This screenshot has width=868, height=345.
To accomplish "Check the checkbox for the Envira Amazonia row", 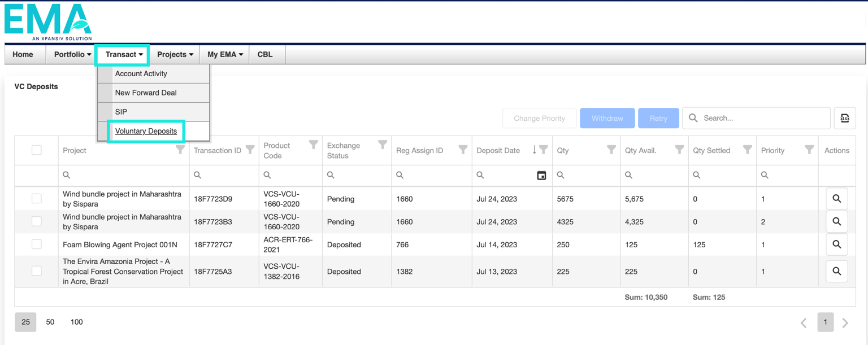I will click(37, 270).
